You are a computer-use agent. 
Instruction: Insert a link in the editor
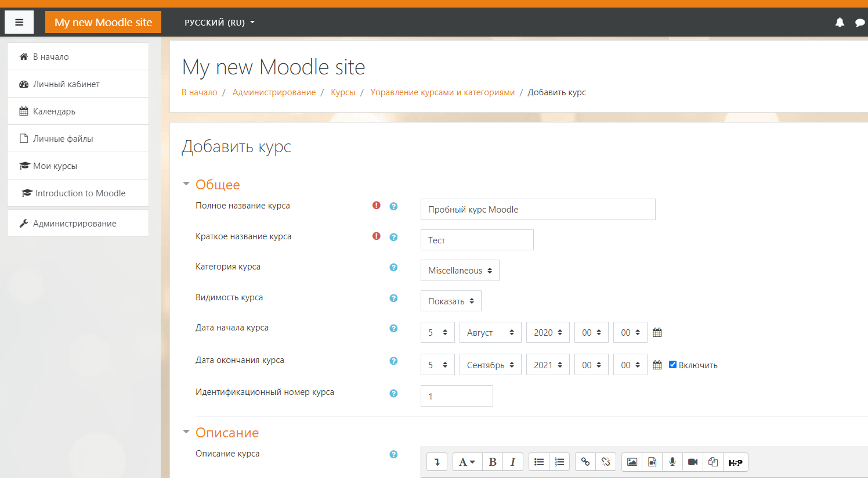[585, 462]
